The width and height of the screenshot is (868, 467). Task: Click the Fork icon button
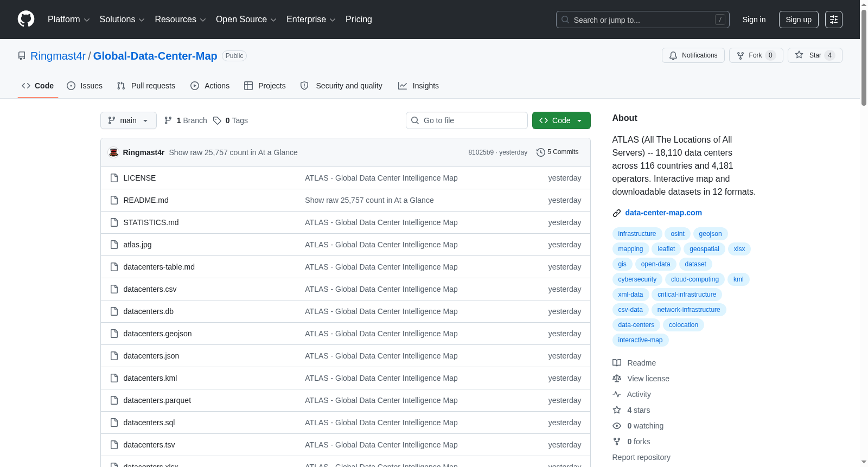coord(741,55)
